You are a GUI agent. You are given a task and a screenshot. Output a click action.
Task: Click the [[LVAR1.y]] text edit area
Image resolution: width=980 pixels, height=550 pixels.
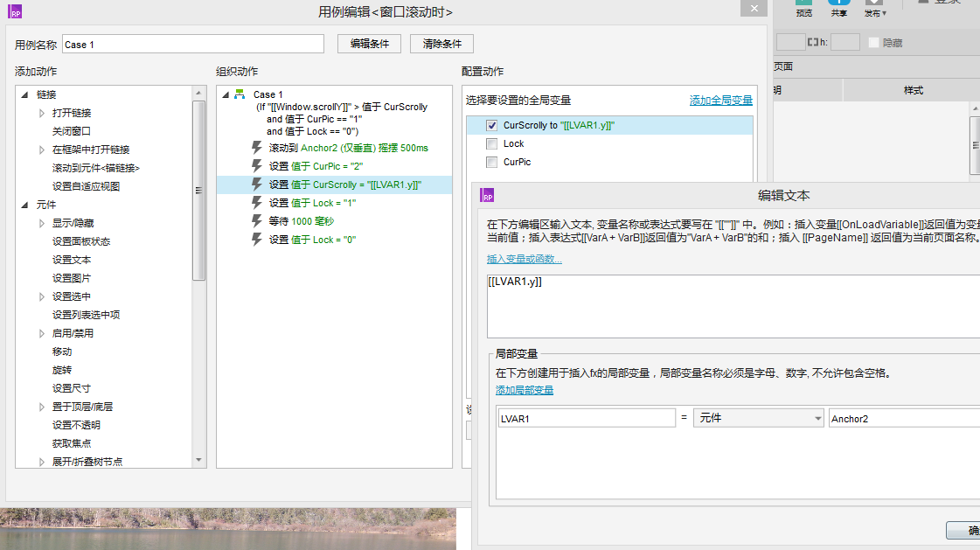click(733, 306)
